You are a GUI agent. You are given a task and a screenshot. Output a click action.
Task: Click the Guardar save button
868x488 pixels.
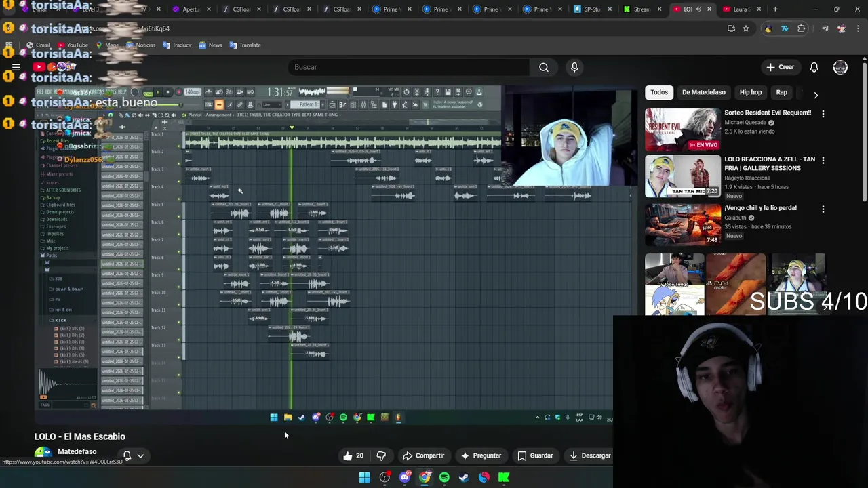535,455
